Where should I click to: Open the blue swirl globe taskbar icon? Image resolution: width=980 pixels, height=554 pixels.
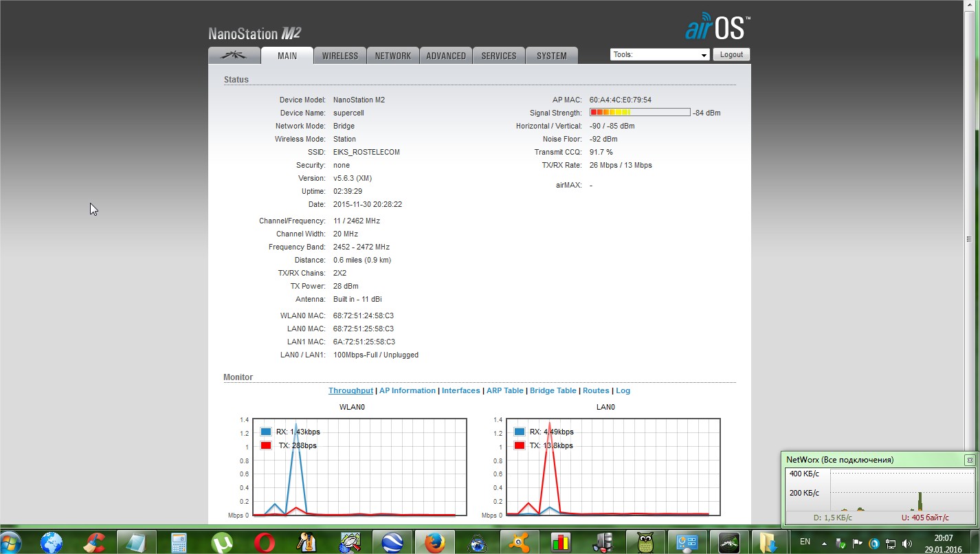point(477,542)
